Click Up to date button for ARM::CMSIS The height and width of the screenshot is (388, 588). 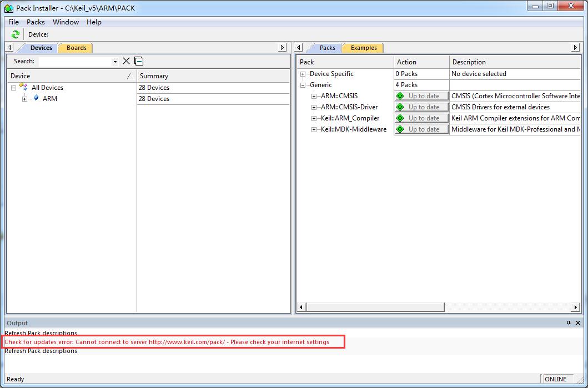tap(422, 96)
